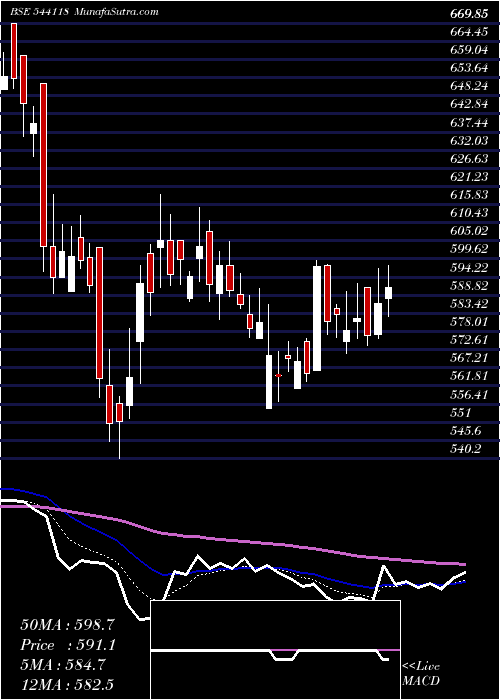Click the 5MA : 584.7 readout
Screen dimensions: 500x700
pos(62,665)
